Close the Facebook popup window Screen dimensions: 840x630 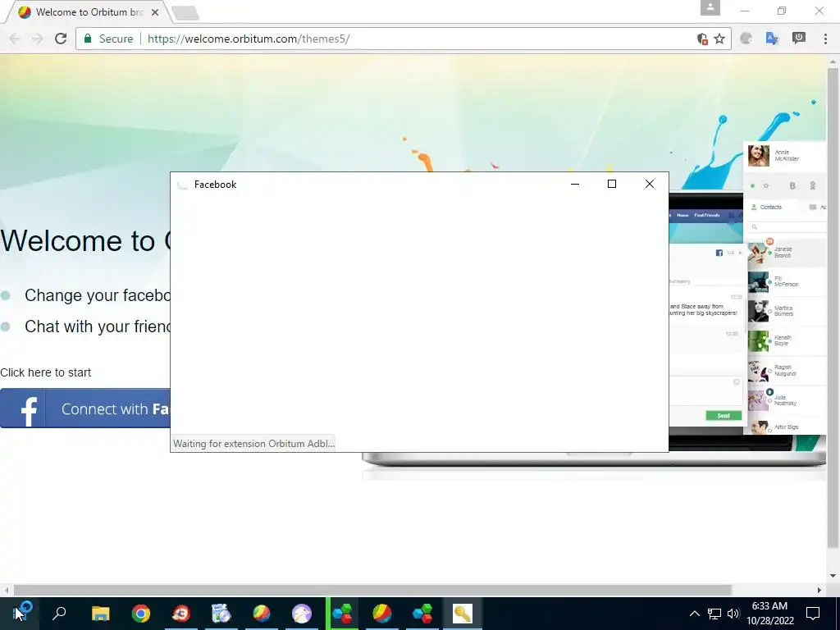tap(650, 184)
